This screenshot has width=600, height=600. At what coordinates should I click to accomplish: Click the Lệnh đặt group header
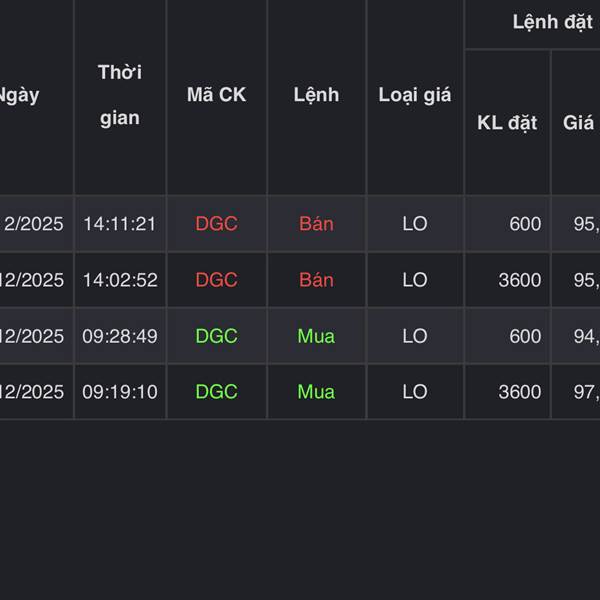(552, 22)
